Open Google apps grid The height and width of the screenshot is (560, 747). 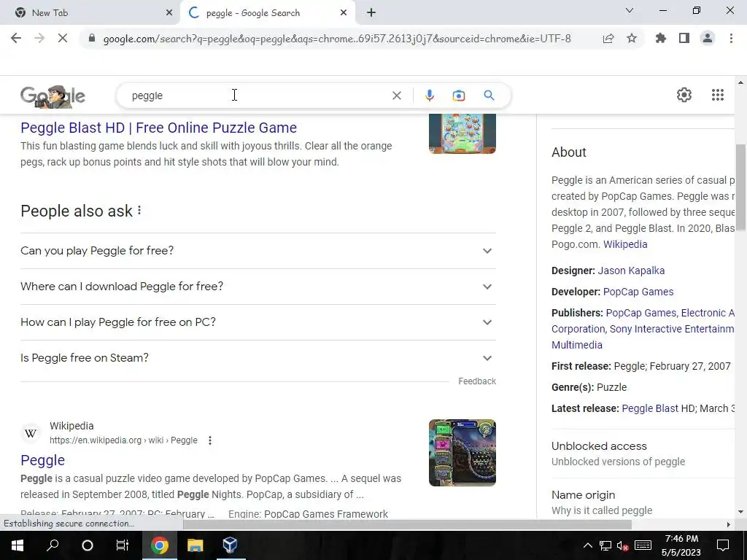[718, 95]
